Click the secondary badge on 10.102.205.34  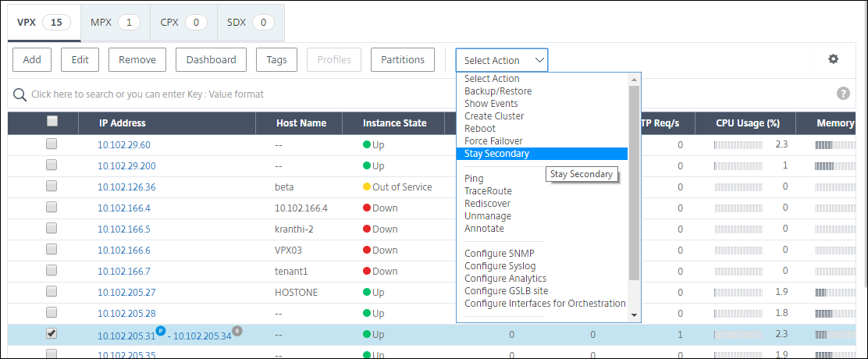[237, 331]
